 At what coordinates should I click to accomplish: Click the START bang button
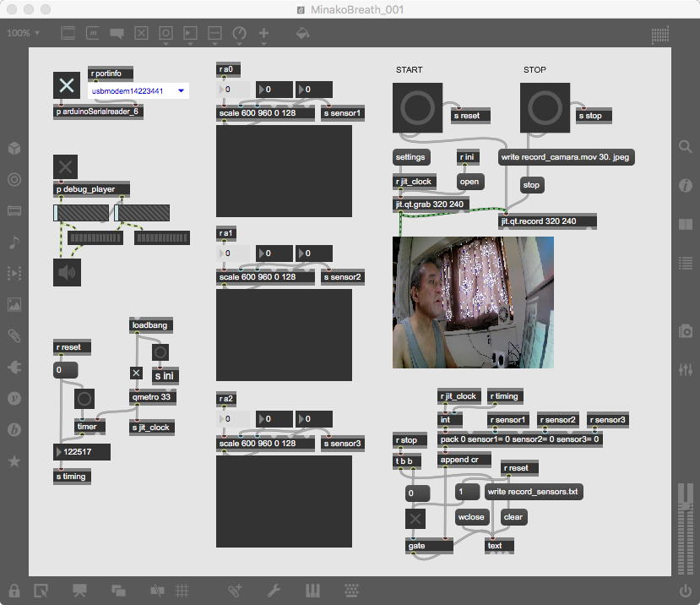tap(417, 107)
